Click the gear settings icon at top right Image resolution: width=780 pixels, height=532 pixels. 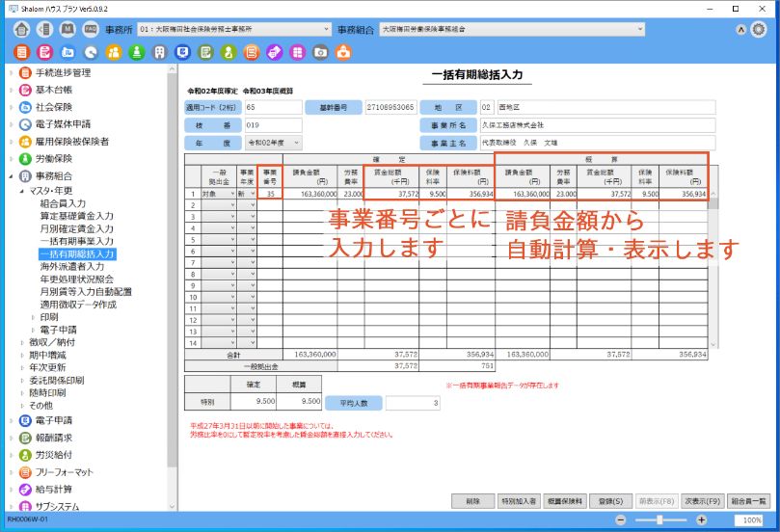(x=759, y=29)
